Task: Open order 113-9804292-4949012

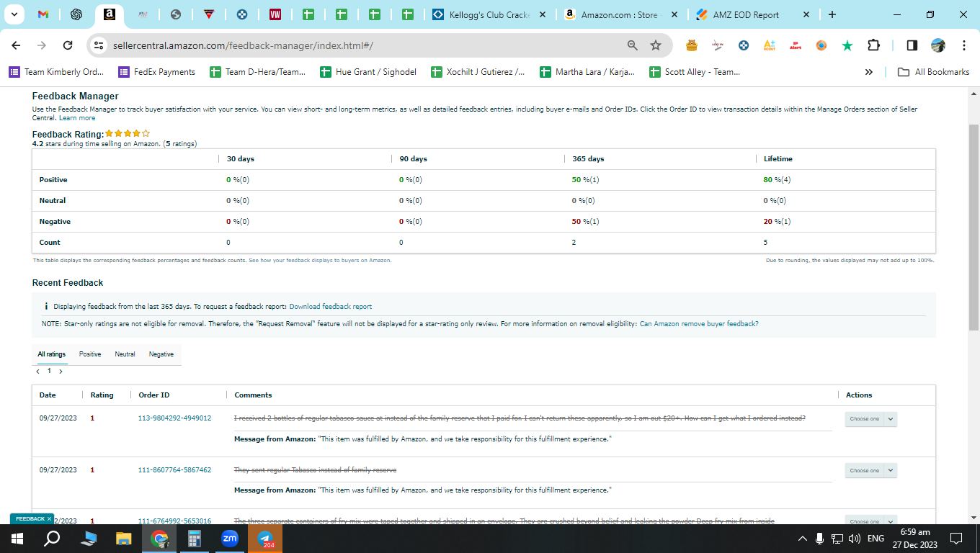Action: click(174, 418)
